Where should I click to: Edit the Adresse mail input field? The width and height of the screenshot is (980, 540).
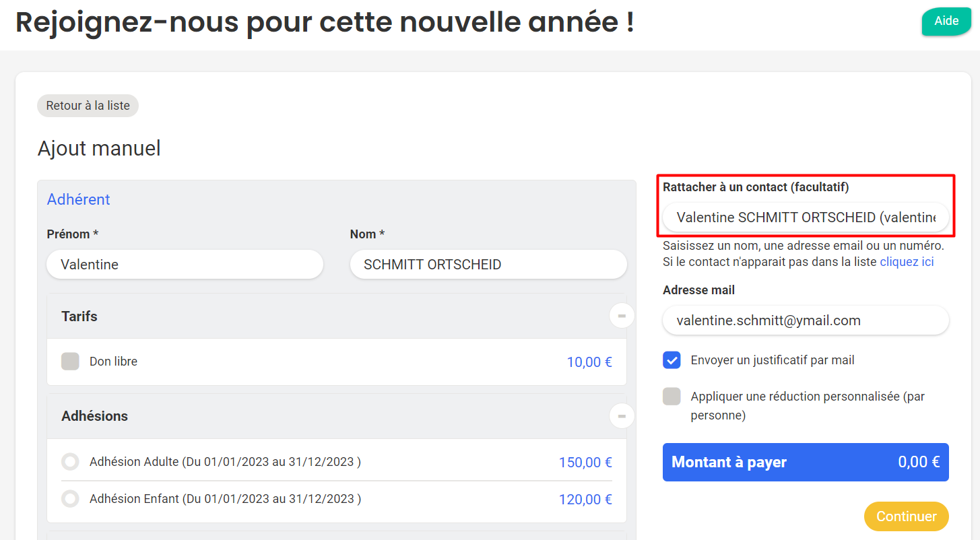point(806,320)
